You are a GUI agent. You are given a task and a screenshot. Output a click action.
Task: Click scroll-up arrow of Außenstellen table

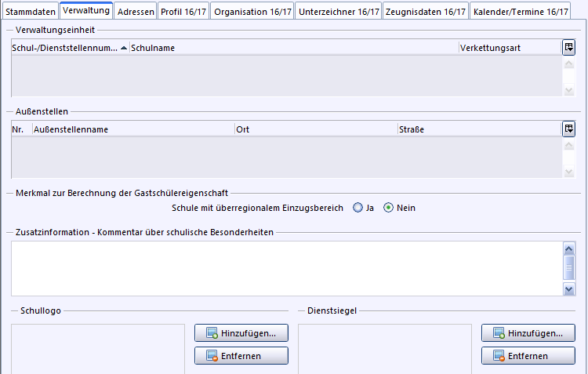pyautogui.click(x=569, y=145)
